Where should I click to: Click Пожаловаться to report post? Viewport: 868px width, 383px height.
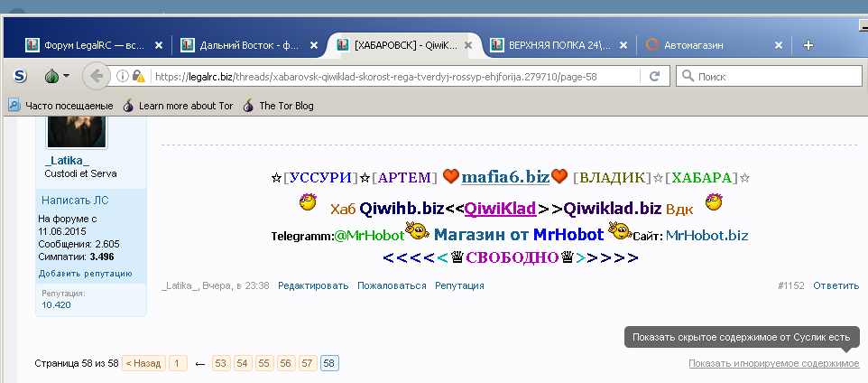pos(392,286)
